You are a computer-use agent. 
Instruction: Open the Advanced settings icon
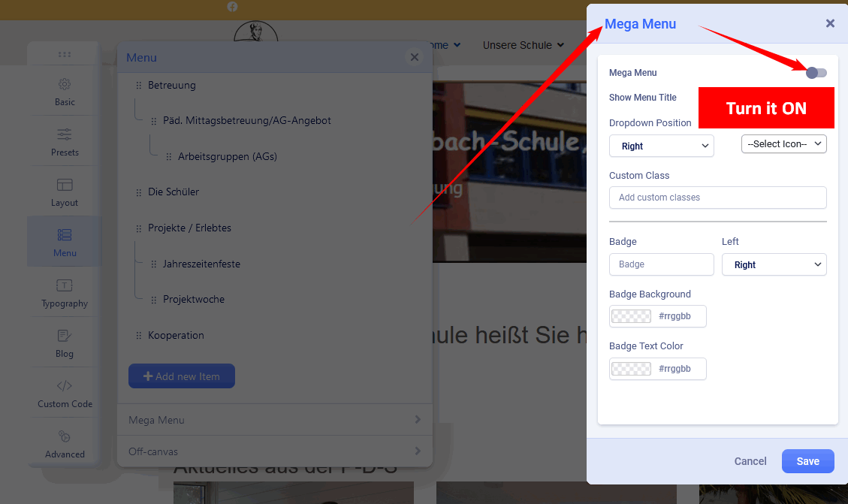pos(65,436)
